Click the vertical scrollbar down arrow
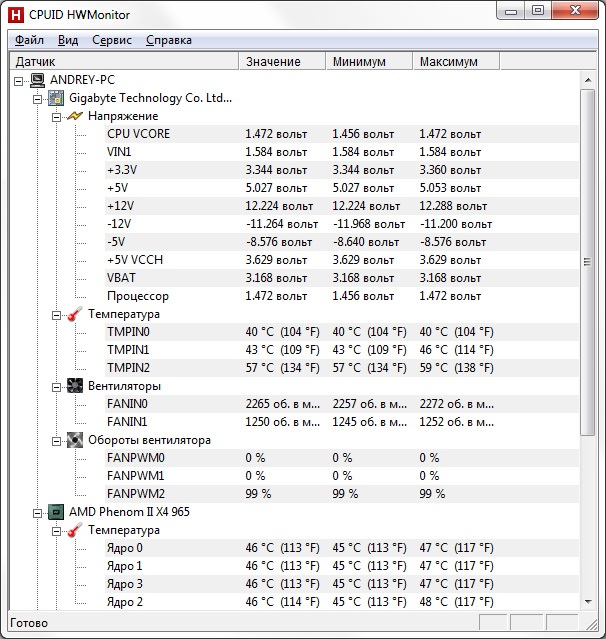The image size is (606, 639). (x=588, y=601)
